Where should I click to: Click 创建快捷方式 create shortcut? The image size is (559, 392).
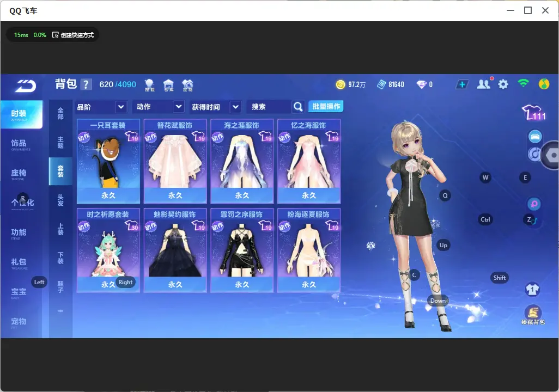click(x=73, y=35)
